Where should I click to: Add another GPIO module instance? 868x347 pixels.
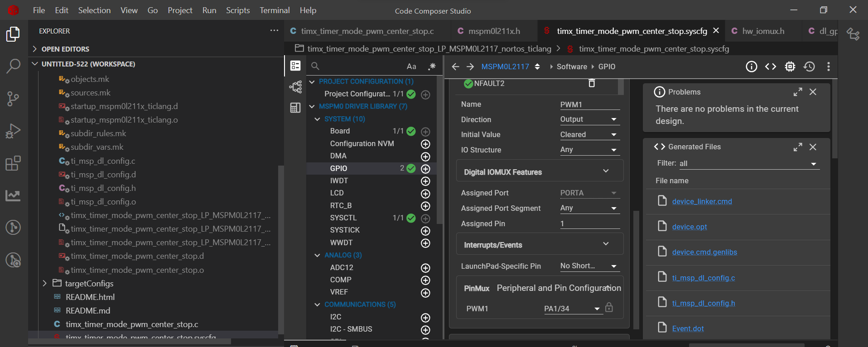tap(425, 169)
